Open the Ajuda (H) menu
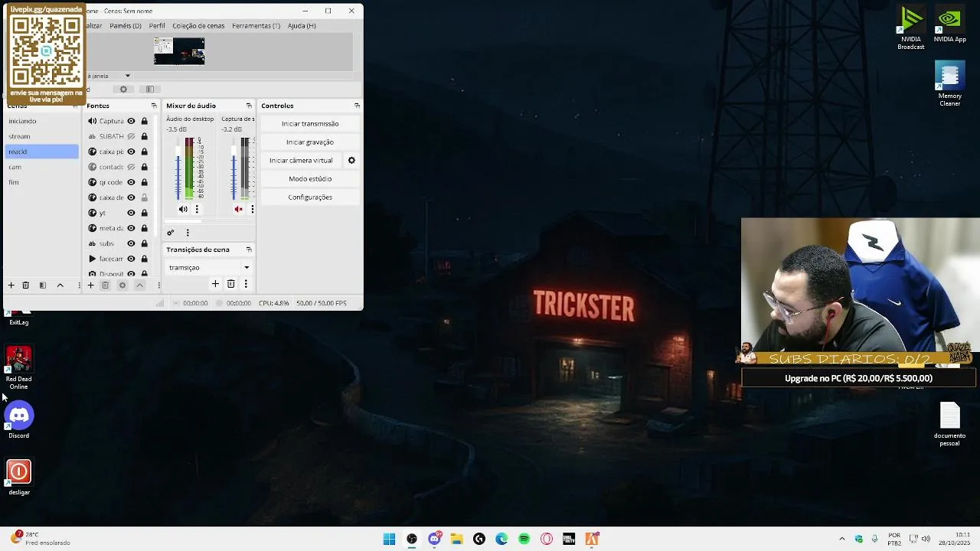Viewport: 980px width, 551px height. tap(302, 25)
